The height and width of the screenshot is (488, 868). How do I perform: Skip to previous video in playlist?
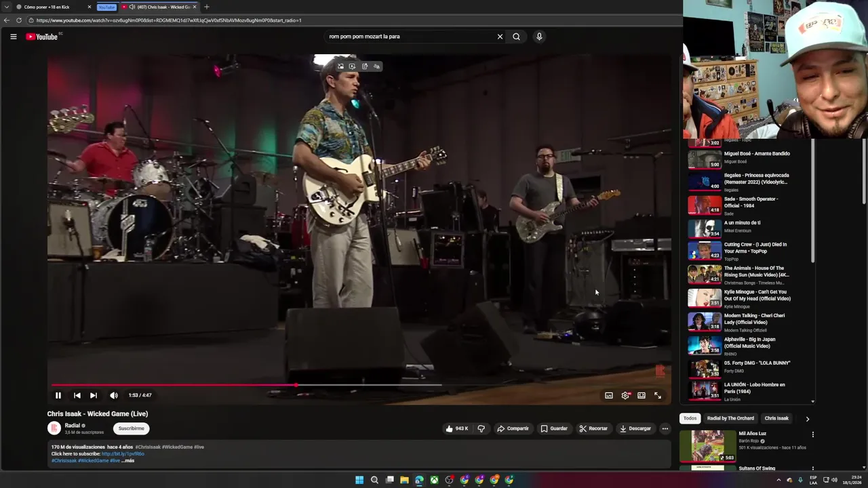click(77, 395)
